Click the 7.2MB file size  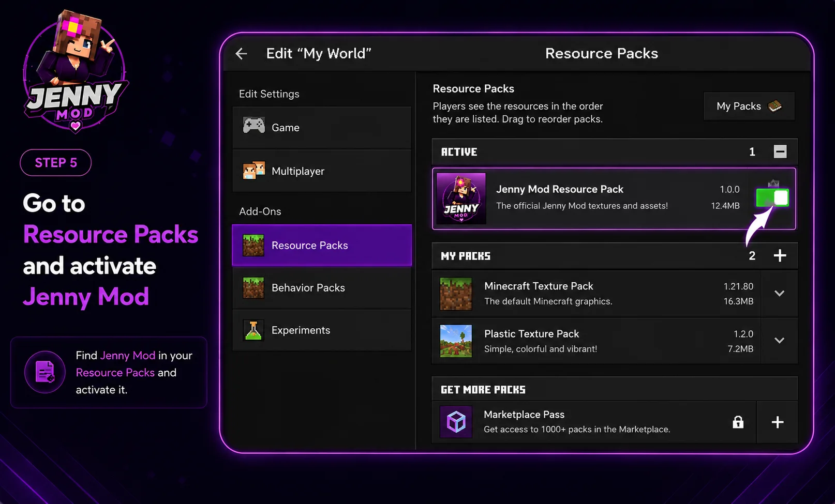740,349
